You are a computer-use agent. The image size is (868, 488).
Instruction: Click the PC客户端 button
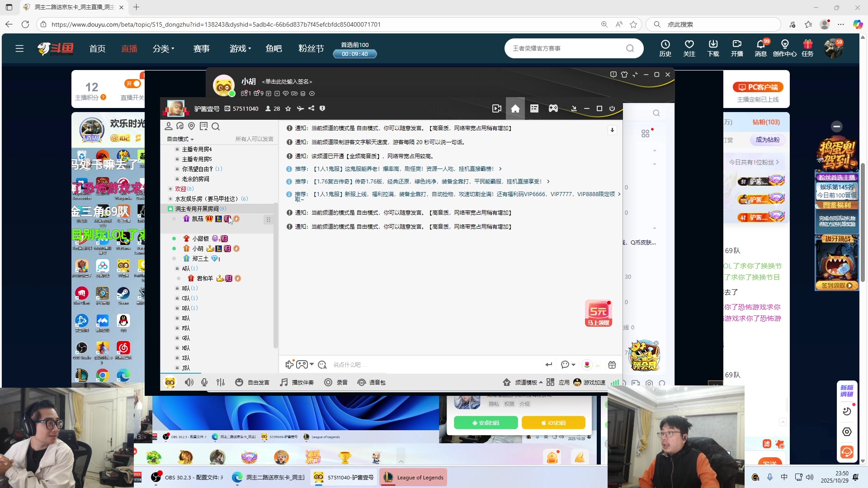coord(758,87)
